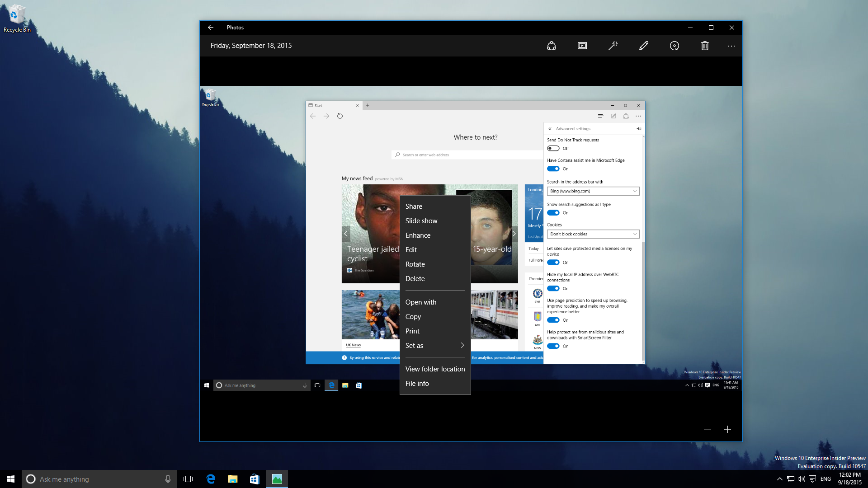Viewport: 868px width, 488px height.
Task: Open the Store from the taskbar
Action: pyautogui.click(x=255, y=479)
